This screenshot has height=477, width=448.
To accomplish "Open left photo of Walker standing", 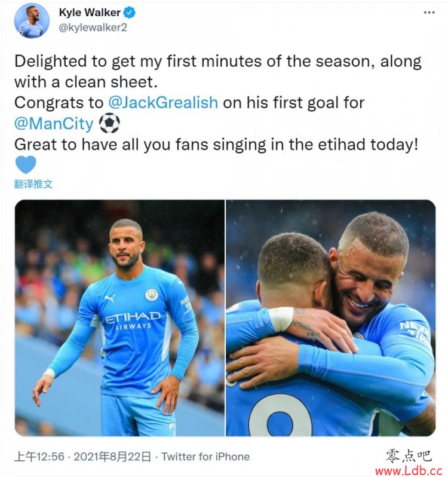I will (119, 317).
